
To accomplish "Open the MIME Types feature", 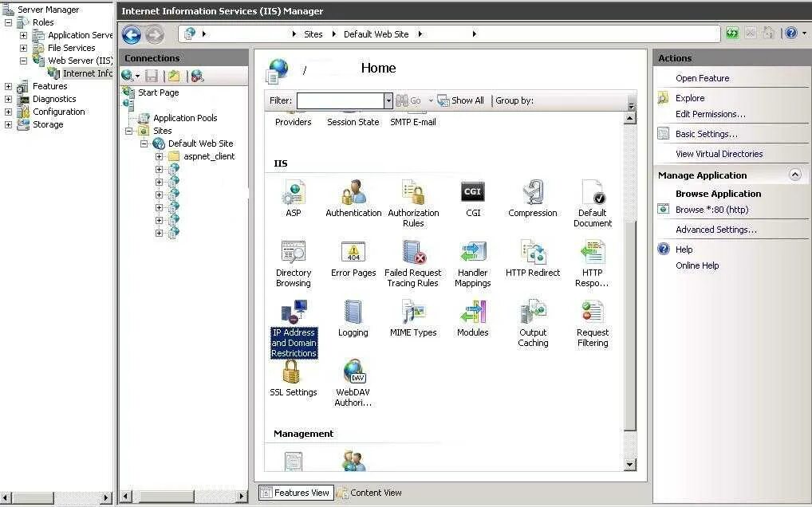I will 413,318.
